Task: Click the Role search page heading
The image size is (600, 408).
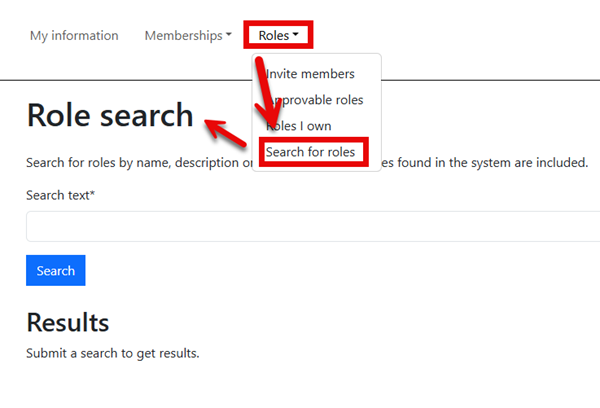Action: pos(110,115)
